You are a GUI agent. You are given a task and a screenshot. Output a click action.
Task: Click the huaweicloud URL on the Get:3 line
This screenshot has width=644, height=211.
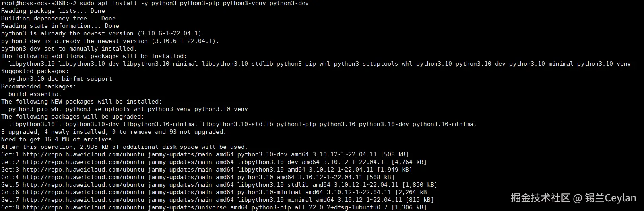(83, 170)
